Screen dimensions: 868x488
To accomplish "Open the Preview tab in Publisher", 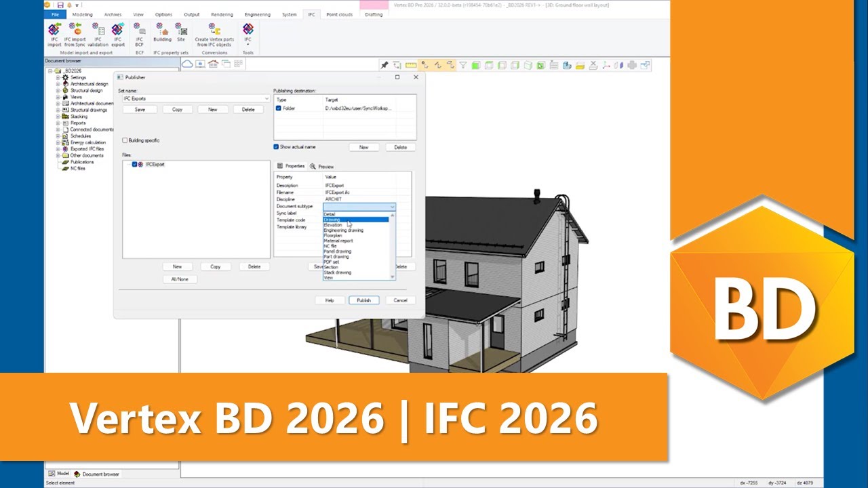I will coord(322,166).
